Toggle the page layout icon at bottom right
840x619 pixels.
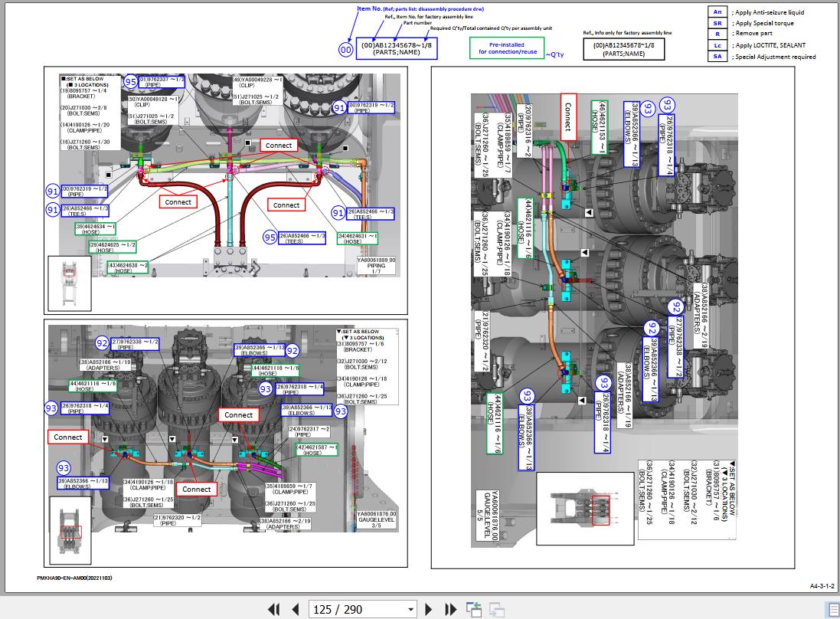831,609
